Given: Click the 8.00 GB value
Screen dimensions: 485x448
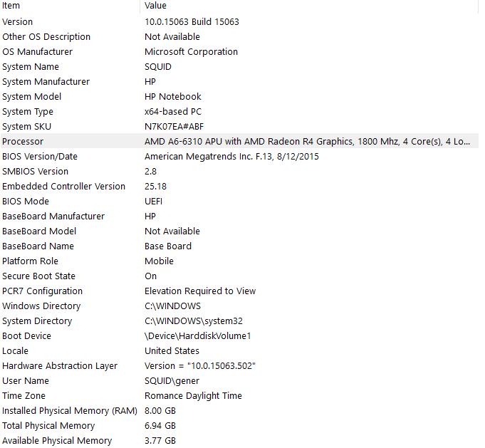Looking at the screenshot, I should (x=160, y=410).
